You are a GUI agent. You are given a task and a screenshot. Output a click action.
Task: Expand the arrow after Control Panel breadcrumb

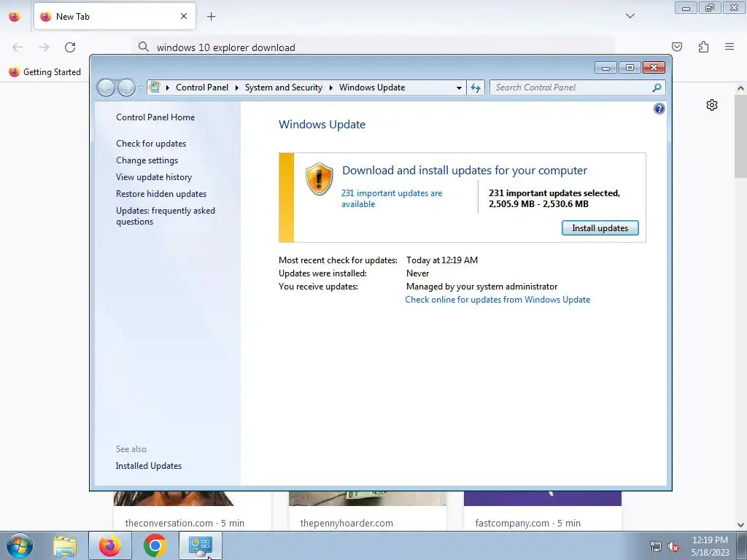coord(237,87)
